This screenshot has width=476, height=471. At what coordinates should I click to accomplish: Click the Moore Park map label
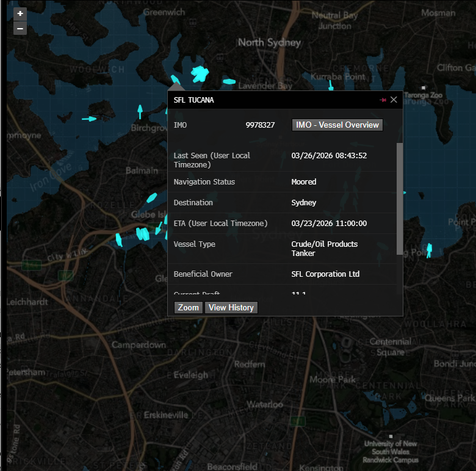tap(333, 379)
